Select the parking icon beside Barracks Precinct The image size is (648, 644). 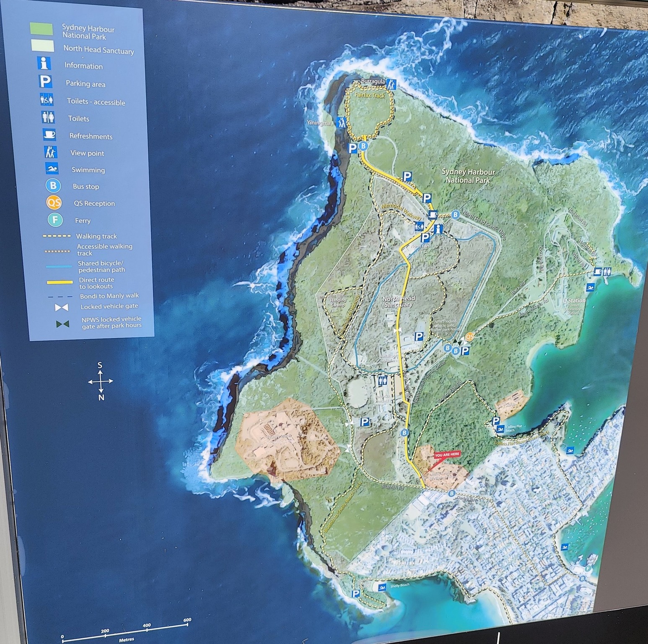tap(365, 422)
